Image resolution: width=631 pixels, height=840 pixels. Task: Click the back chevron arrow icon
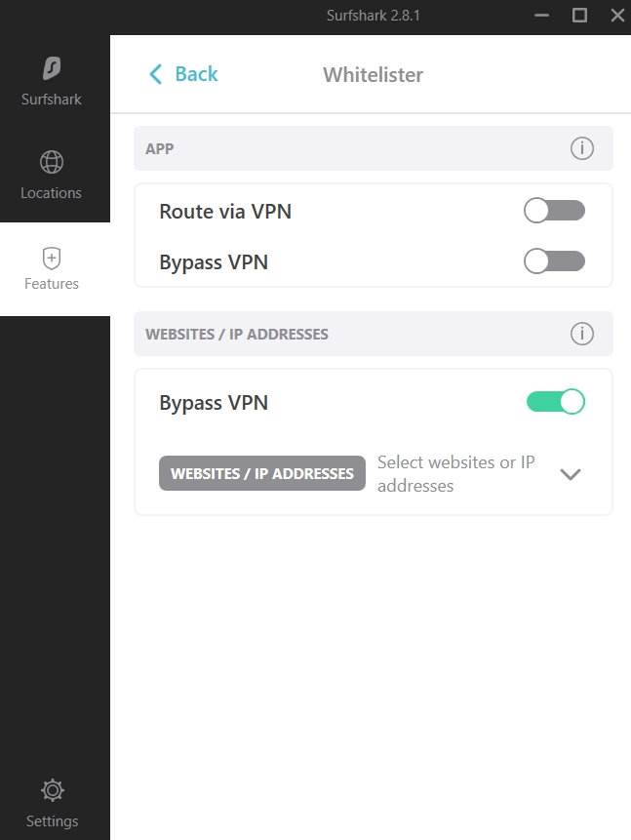tap(154, 74)
